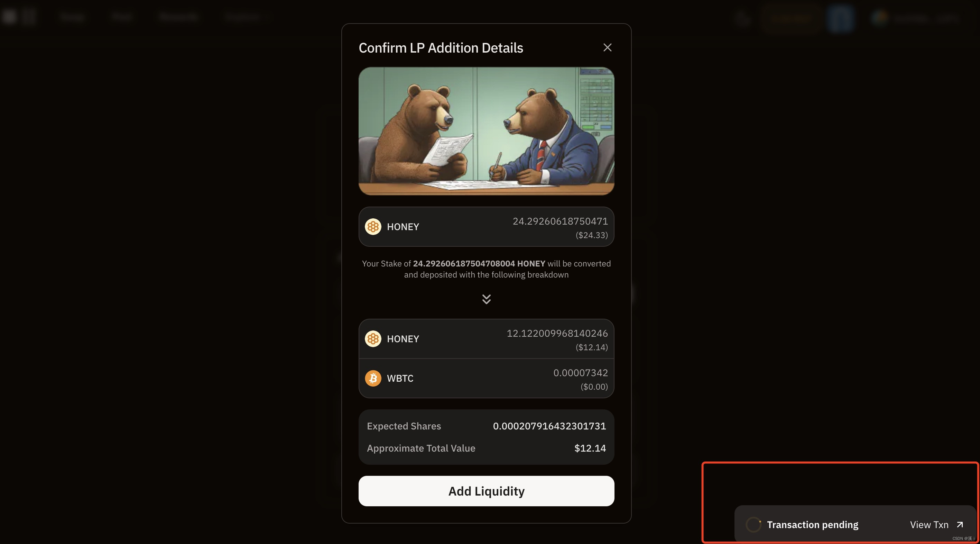Click the Add Liquidity button
This screenshot has width=980, height=544.
pyautogui.click(x=486, y=491)
